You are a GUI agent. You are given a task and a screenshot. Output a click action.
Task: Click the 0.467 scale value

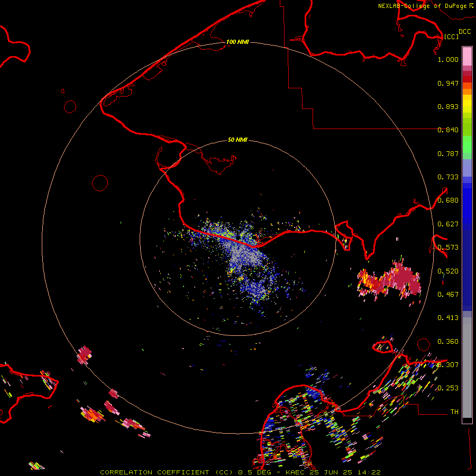(448, 295)
